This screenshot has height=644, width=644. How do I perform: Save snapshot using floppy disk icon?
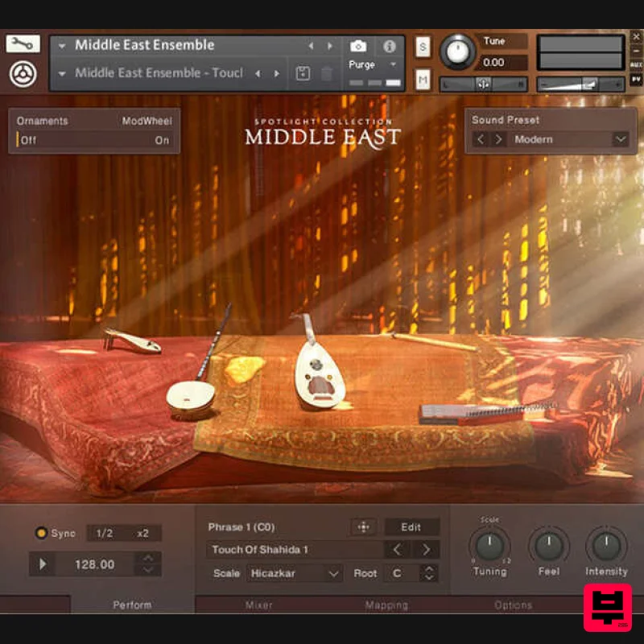tap(303, 73)
